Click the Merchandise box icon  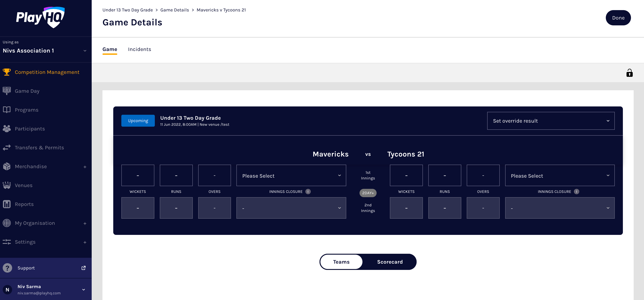pyautogui.click(x=7, y=166)
